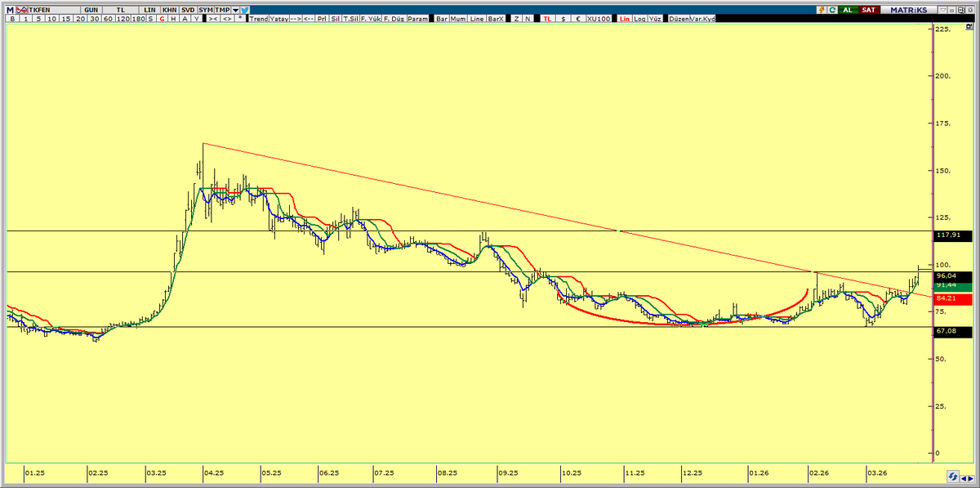Toggle euro € currency display
The width and height of the screenshot is (980, 488).
tap(579, 18)
